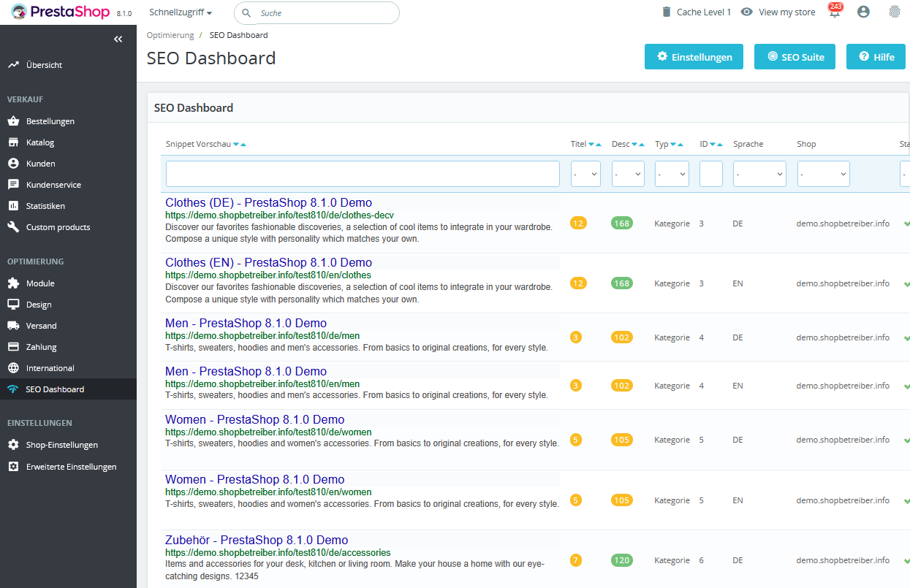Click the URL ending in /en/women
Viewport: 910px width, 588px height.
[268, 492]
